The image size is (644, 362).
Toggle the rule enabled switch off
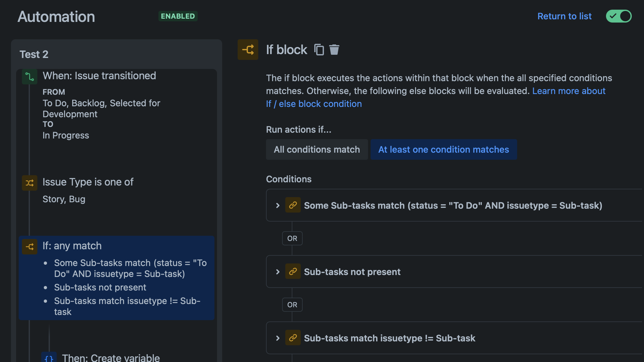pos(619,16)
